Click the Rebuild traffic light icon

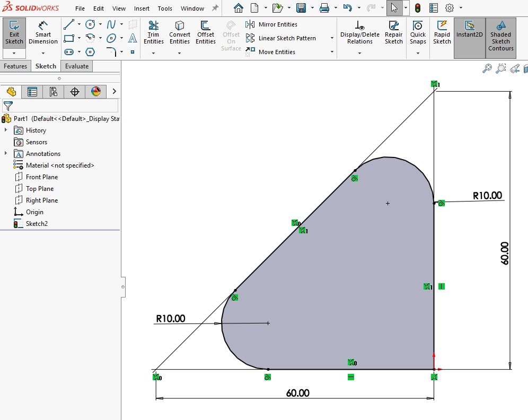coord(418,8)
